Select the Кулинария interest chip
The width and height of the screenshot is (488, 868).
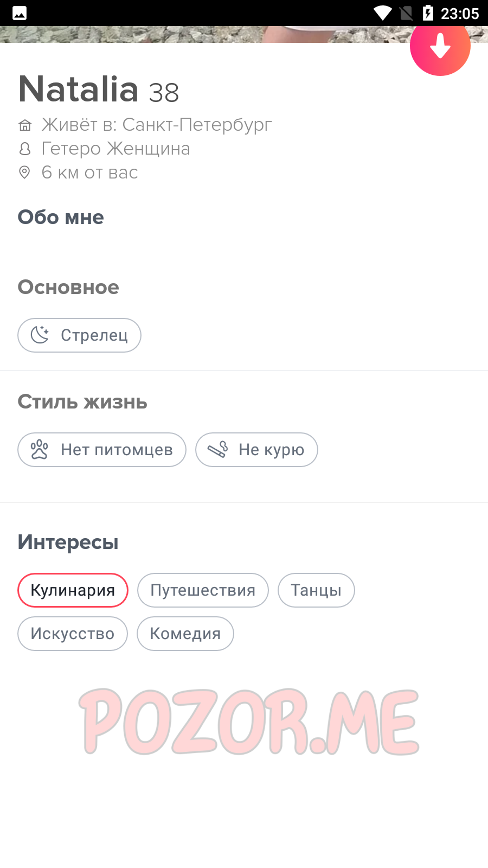(73, 590)
